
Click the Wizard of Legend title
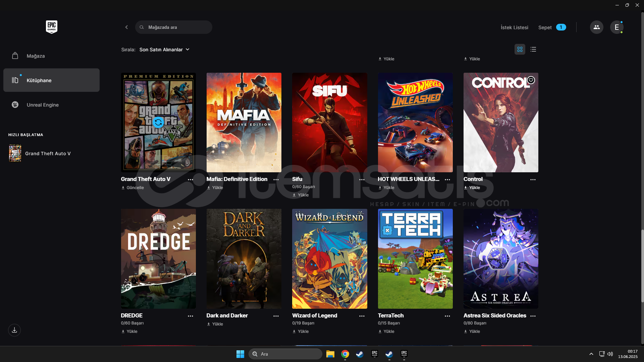315,315
